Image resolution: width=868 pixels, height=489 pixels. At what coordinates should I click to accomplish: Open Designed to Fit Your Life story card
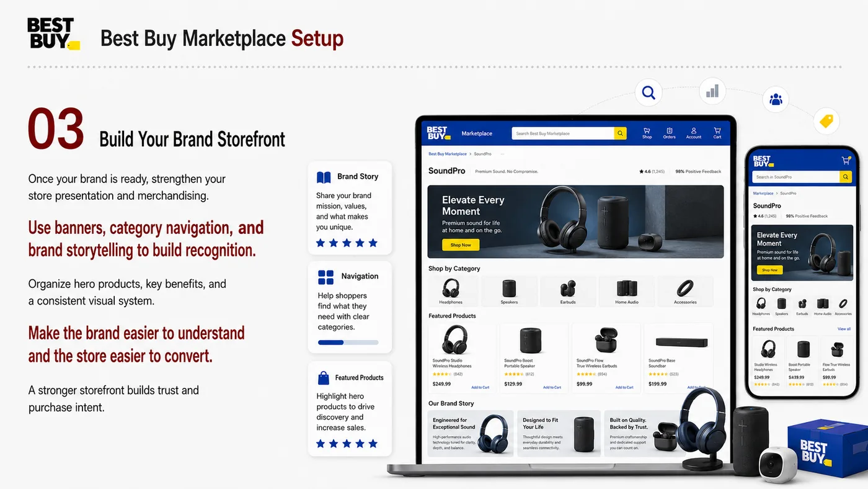(559, 433)
